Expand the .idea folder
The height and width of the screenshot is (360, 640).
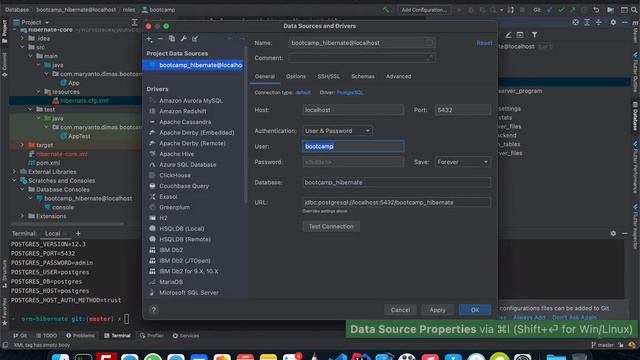[22, 38]
